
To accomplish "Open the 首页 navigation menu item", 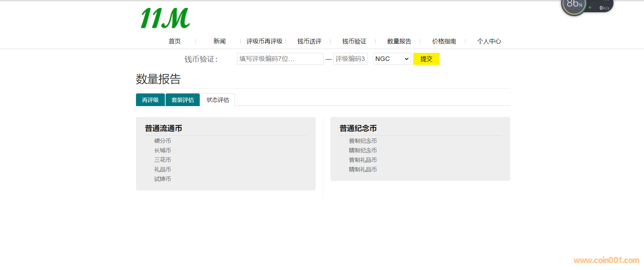I will 174,41.
